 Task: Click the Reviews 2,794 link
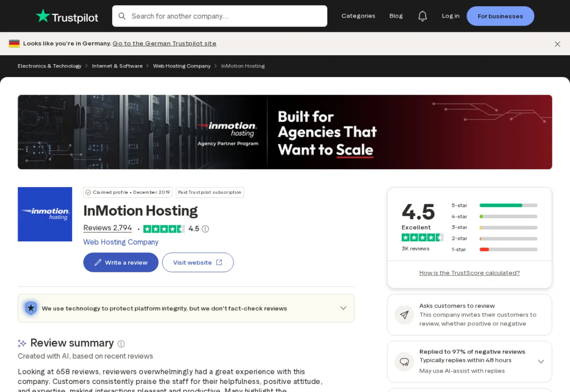[x=107, y=228]
